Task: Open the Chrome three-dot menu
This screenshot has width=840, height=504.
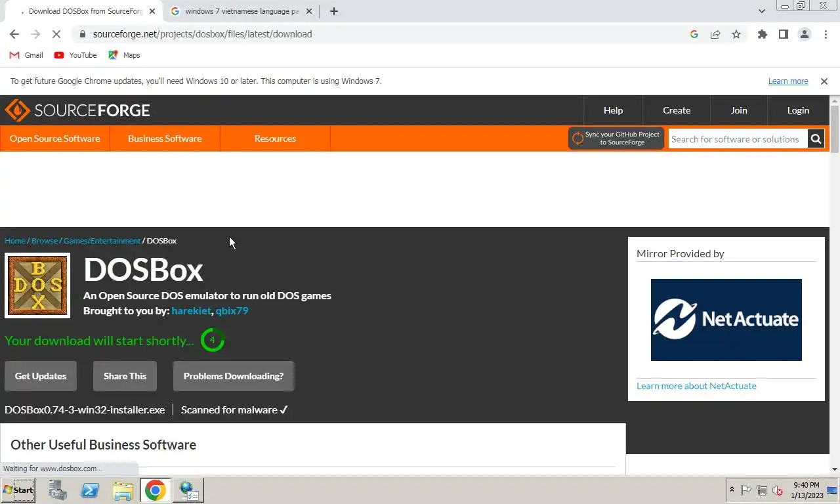Action: (826, 34)
